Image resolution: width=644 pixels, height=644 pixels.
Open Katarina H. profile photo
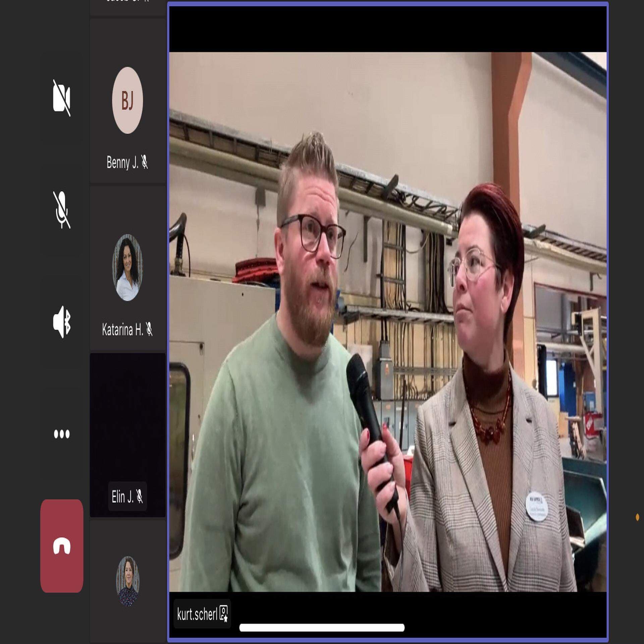(127, 267)
